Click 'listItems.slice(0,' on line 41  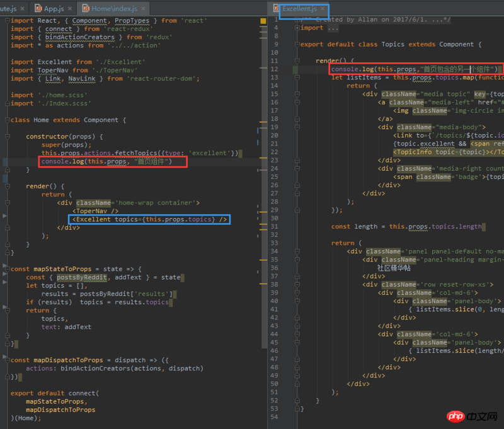[450, 309]
